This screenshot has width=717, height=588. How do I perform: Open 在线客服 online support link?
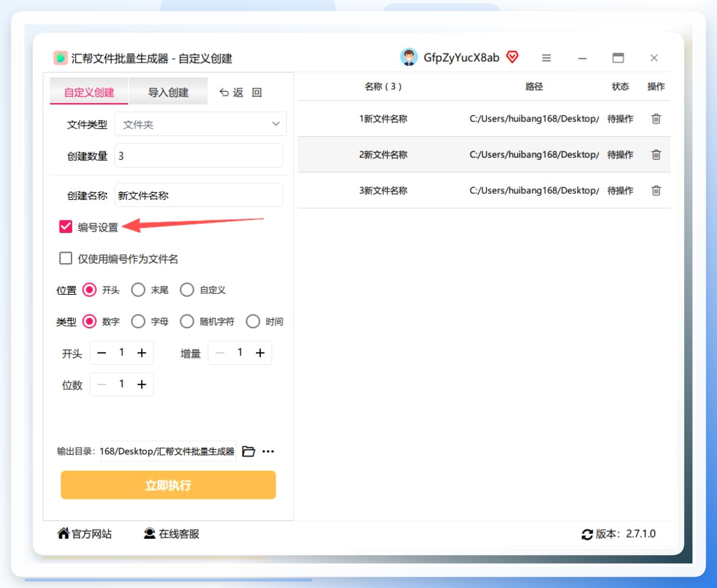click(x=171, y=533)
